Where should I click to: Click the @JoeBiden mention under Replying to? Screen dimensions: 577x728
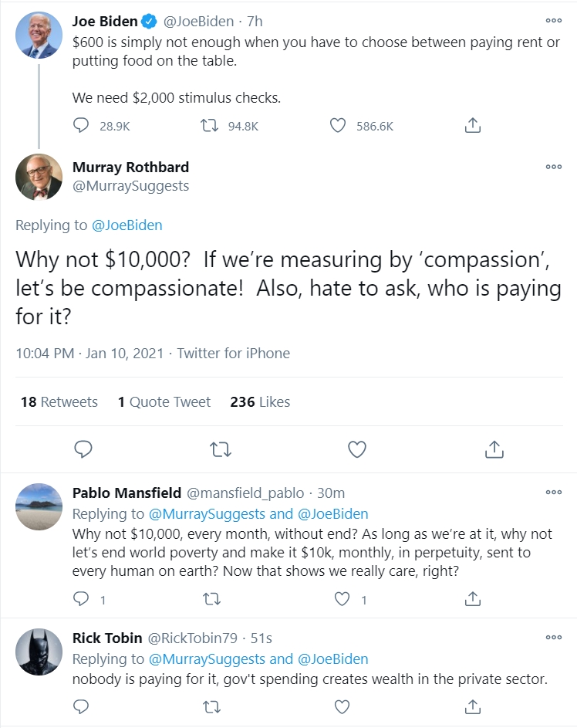pyautogui.click(x=127, y=225)
